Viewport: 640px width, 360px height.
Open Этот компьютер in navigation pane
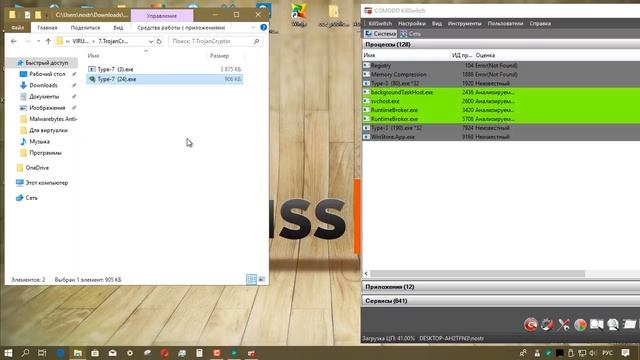[x=47, y=183]
